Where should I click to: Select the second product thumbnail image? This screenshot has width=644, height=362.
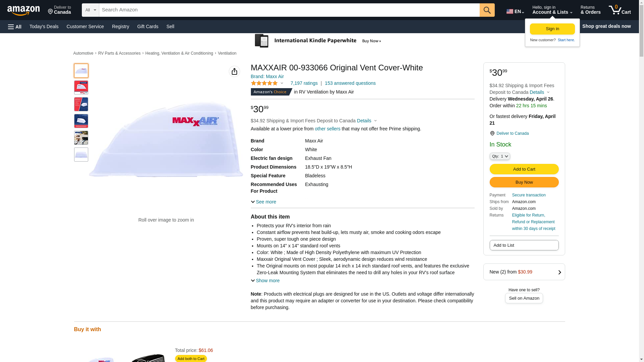coord(81,87)
